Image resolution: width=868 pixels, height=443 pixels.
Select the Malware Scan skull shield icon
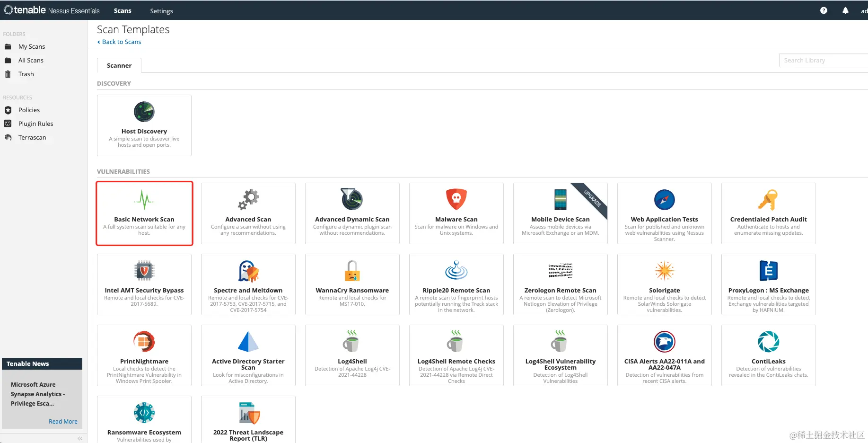coord(456,199)
